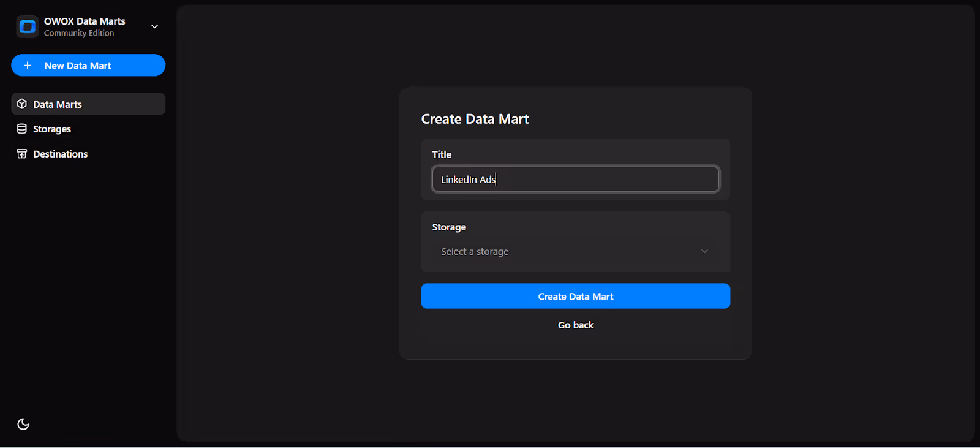Viewport: 980px width, 448px height.
Task: Click the Storages database icon
Action: (22, 129)
